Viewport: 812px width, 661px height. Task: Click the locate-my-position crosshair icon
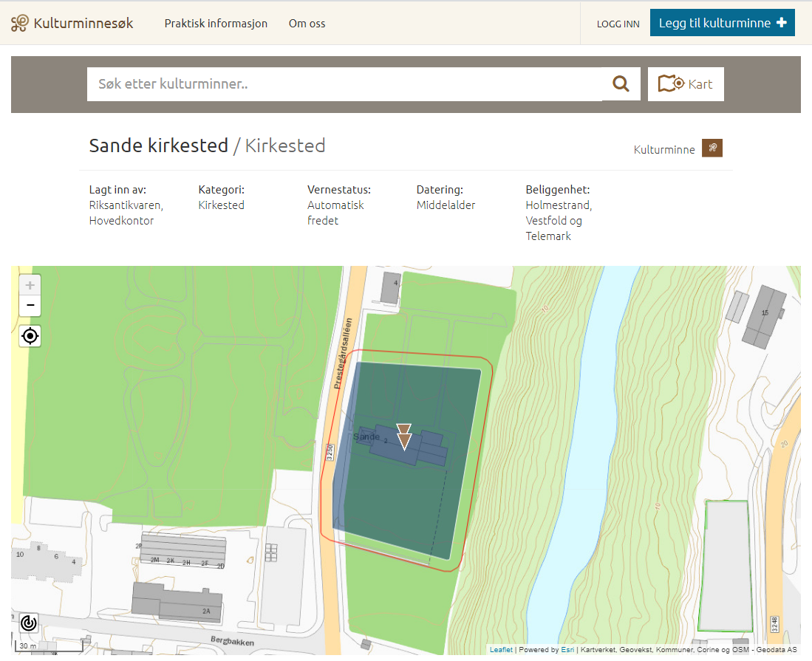click(x=30, y=336)
